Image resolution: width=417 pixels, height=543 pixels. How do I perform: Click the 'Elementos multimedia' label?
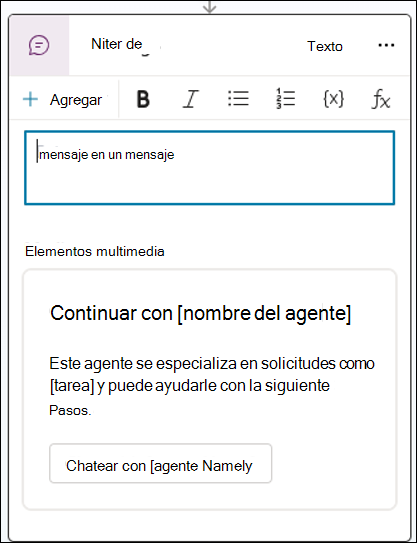tap(95, 251)
